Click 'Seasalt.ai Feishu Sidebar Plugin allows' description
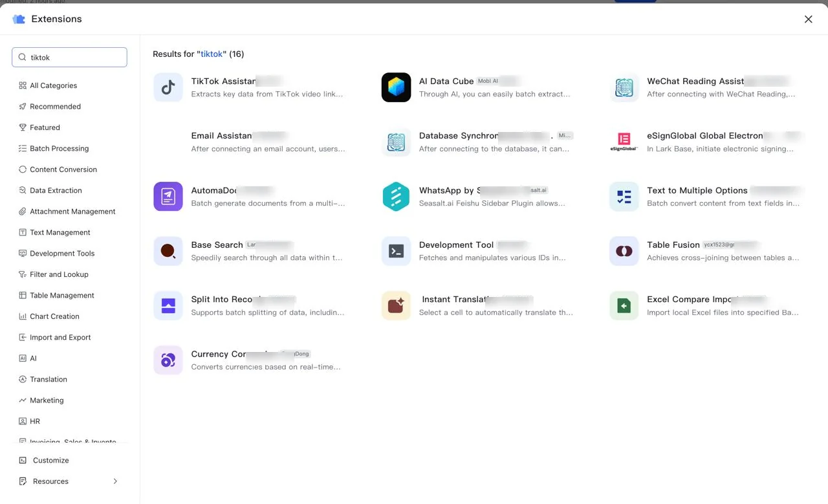Screen dimensions: 828x504 point(493,203)
